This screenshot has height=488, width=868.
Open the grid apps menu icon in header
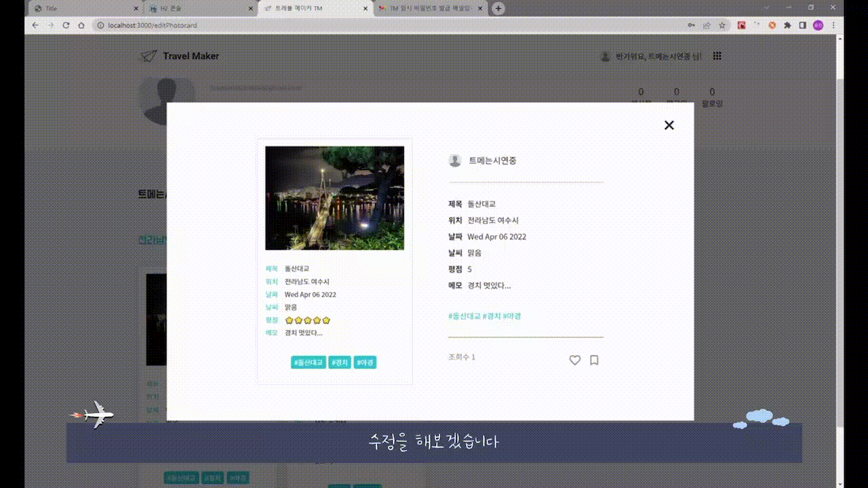click(x=717, y=56)
